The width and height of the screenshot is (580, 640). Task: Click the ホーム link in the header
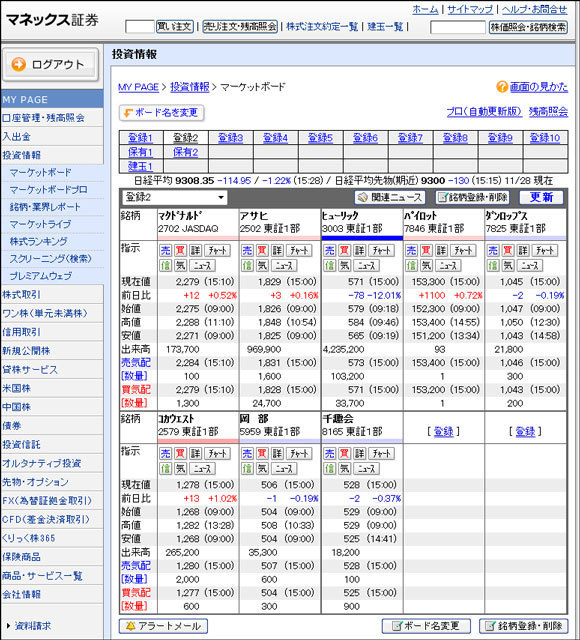pos(425,9)
